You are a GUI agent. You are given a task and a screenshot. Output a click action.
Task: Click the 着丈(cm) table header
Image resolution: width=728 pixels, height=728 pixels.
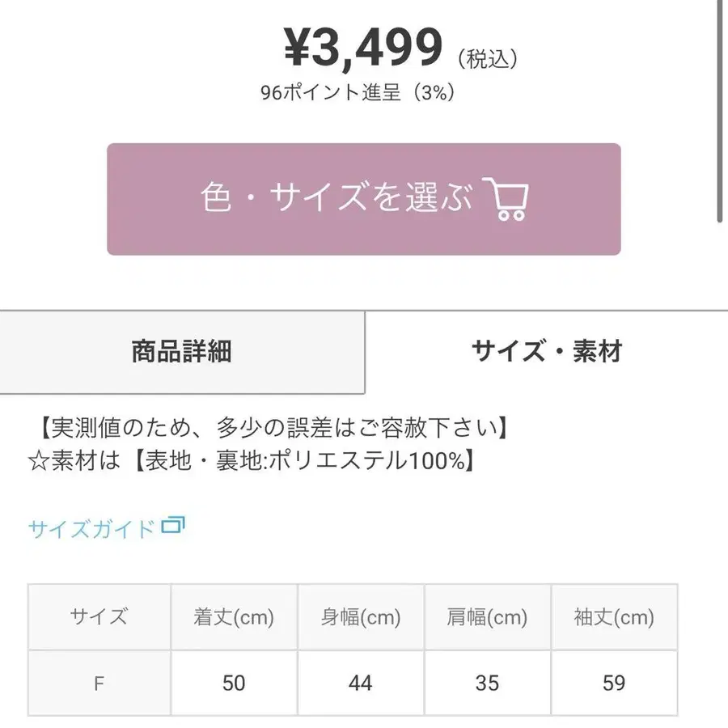click(233, 616)
